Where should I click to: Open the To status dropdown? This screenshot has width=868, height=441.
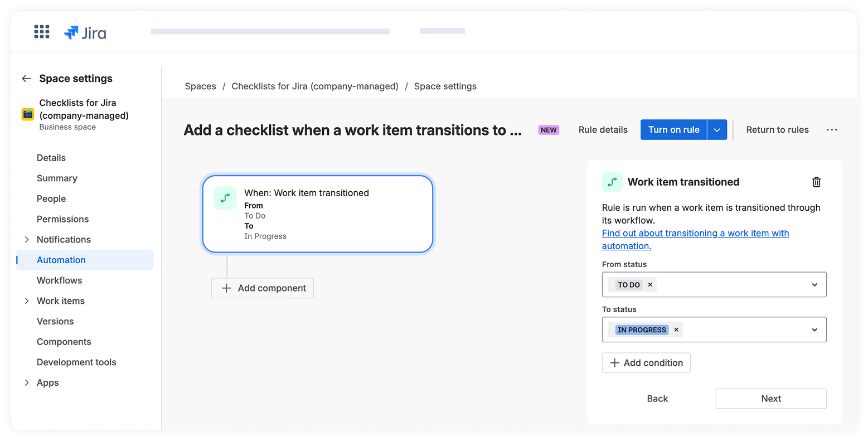click(814, 330)
